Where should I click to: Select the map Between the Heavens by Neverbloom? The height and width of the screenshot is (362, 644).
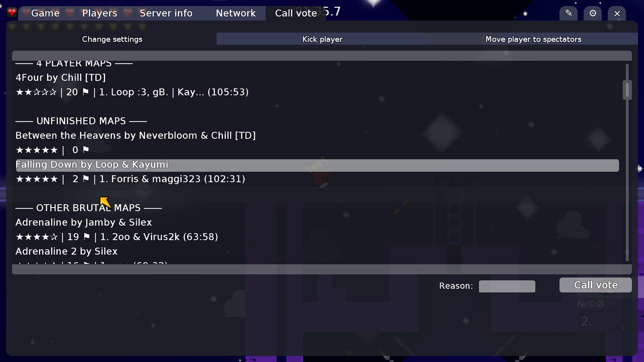(x=135, y=136)
